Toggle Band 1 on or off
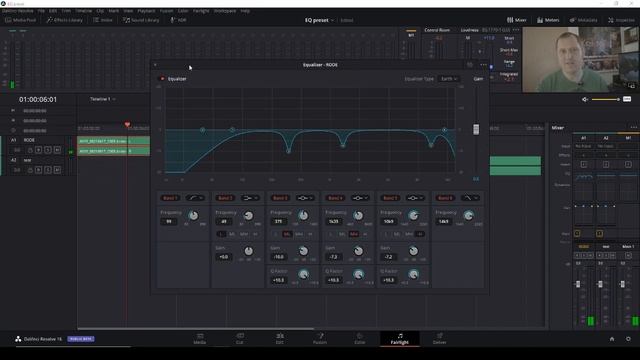The image size is (640, 360). [x=170, y=198]
